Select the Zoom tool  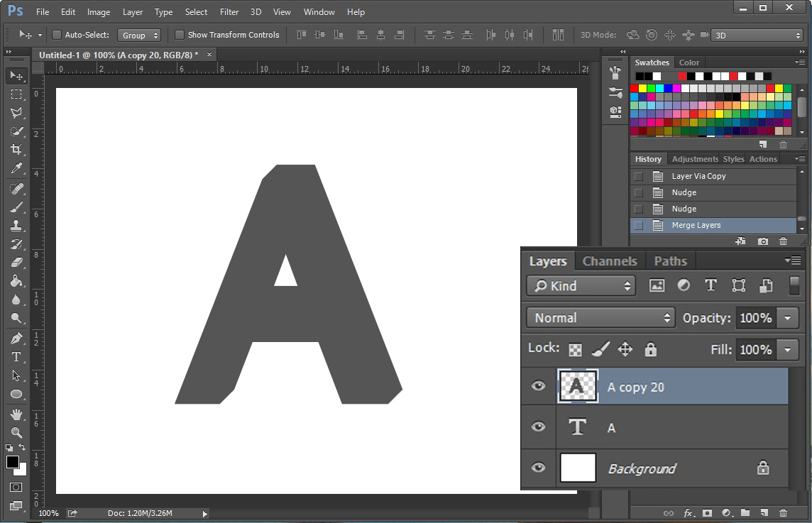click(16, 432)
